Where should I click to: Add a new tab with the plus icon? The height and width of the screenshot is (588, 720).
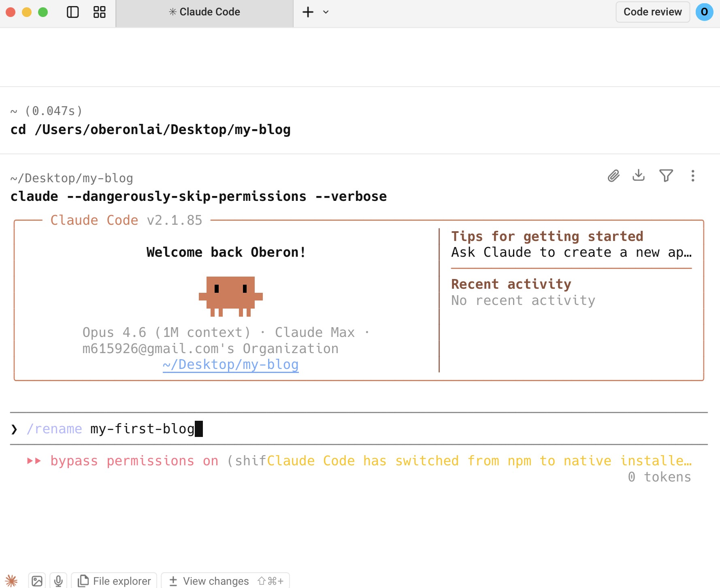308,12
